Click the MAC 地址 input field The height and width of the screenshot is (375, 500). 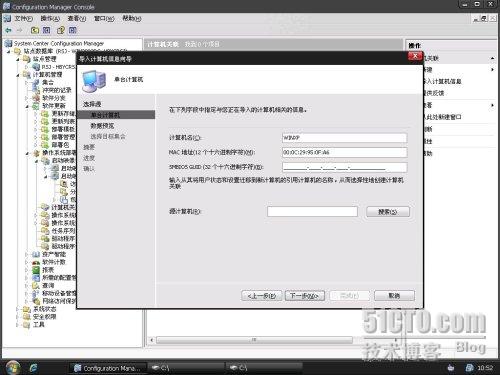click(344, 152)
